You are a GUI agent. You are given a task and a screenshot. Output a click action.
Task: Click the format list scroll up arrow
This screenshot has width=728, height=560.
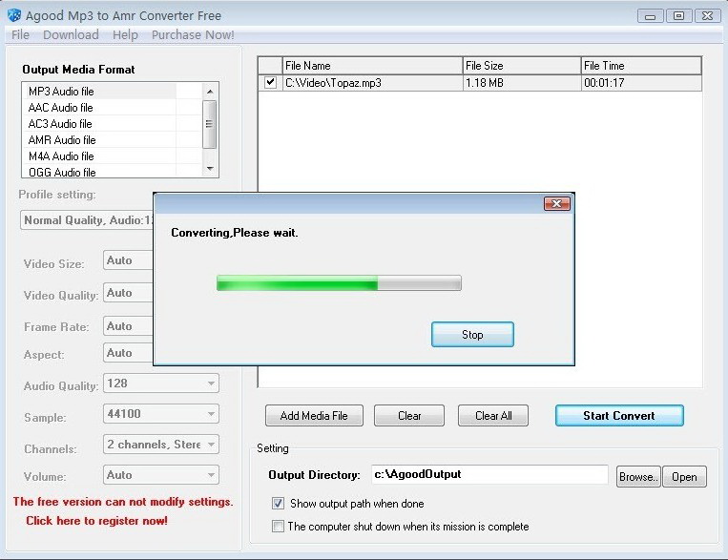(x=210, y=92)
